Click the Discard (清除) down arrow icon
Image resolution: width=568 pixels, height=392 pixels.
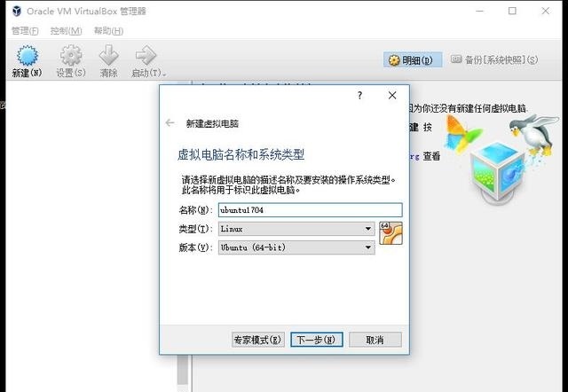tap(108, 56)
